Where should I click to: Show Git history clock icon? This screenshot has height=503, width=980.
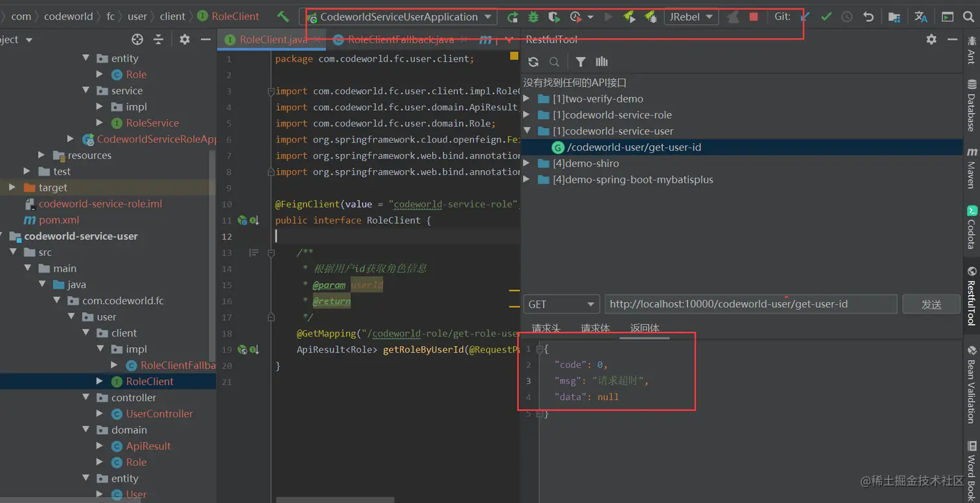846,17
